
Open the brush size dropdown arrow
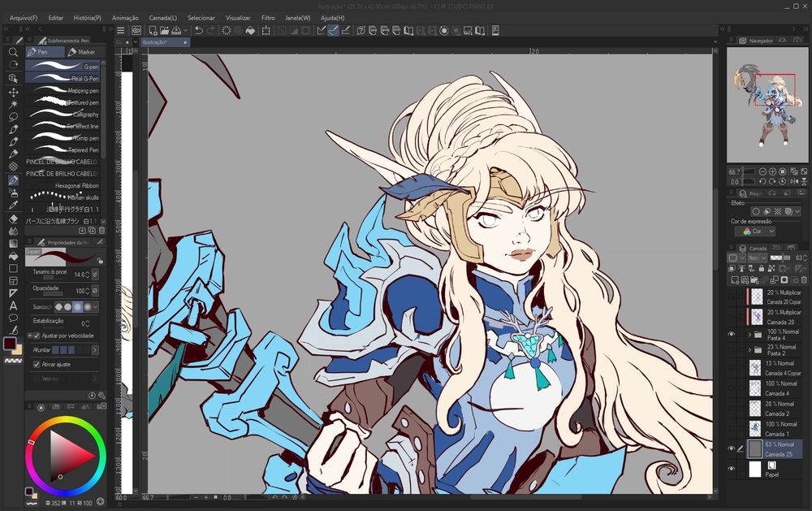tap(95, 274)
